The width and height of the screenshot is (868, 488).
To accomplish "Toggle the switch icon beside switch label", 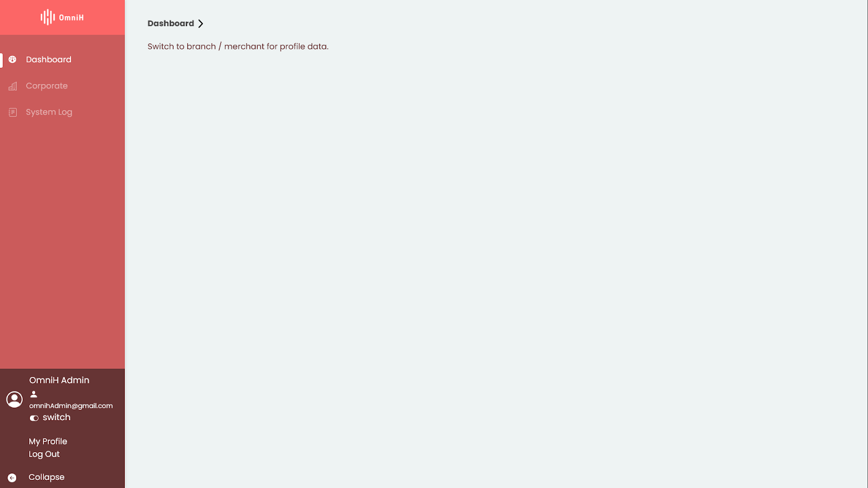I will pos(34,418).
